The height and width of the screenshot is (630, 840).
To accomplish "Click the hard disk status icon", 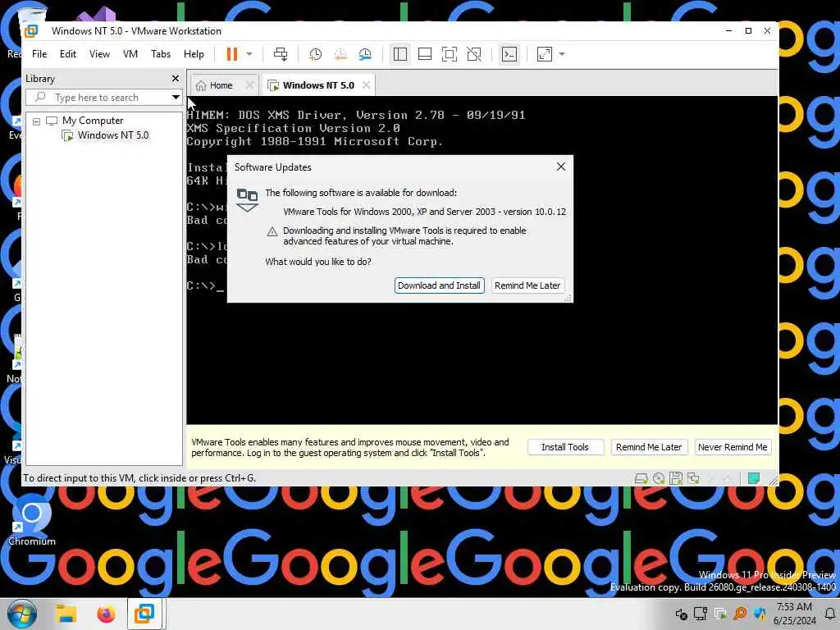I will (x=641, y=478).
